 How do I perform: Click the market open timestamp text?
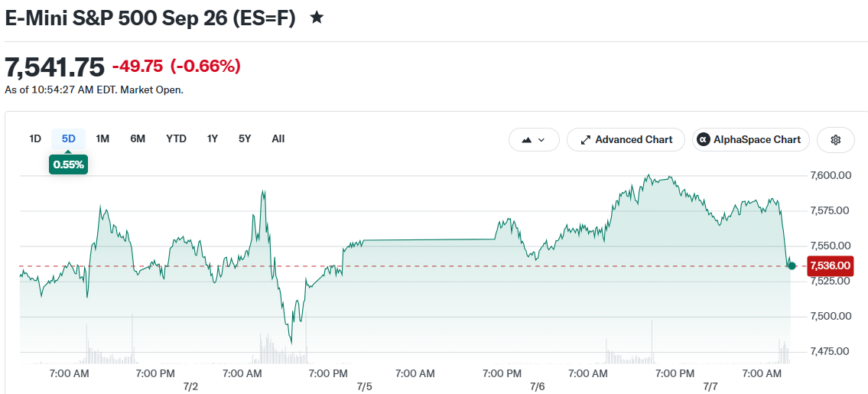pyautogui.click(x=94, y=90)
